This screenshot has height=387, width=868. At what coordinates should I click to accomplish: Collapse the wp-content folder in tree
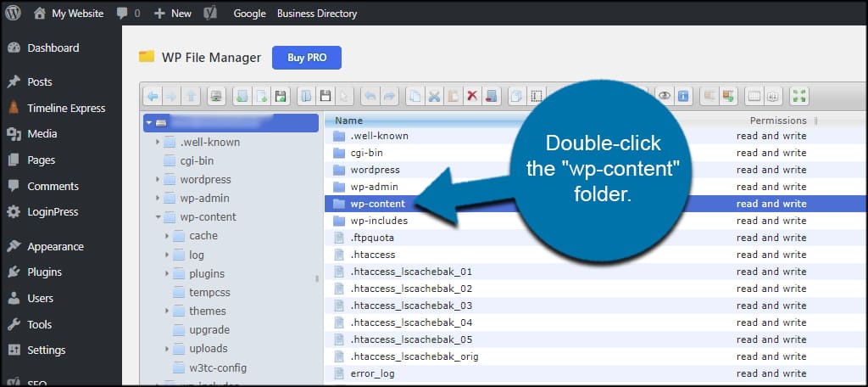(158, 217)
